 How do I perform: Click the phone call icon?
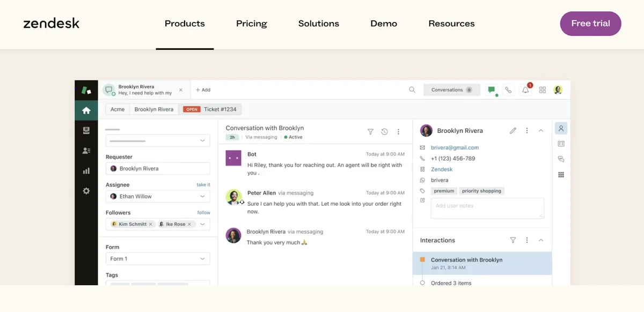(x=508, y=90)
